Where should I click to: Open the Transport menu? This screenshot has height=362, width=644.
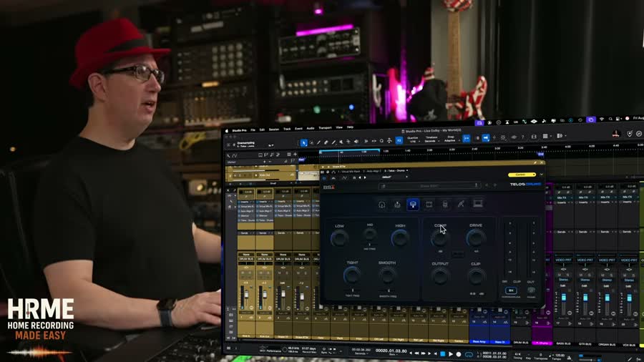(325, 127)
